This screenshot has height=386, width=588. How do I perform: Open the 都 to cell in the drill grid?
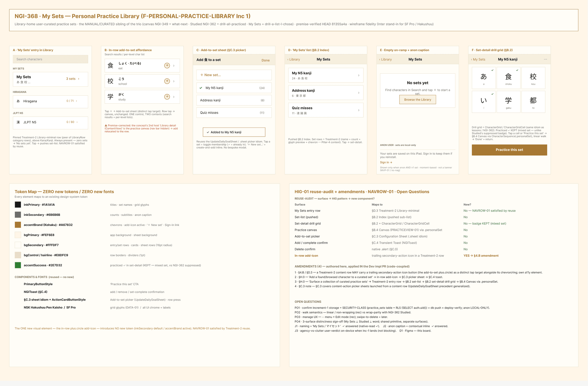pyautogui.click(x=533, y=102)
